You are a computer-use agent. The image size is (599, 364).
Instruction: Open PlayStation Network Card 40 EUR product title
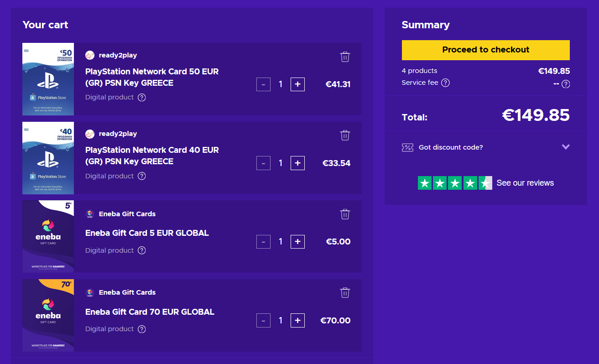152,156
